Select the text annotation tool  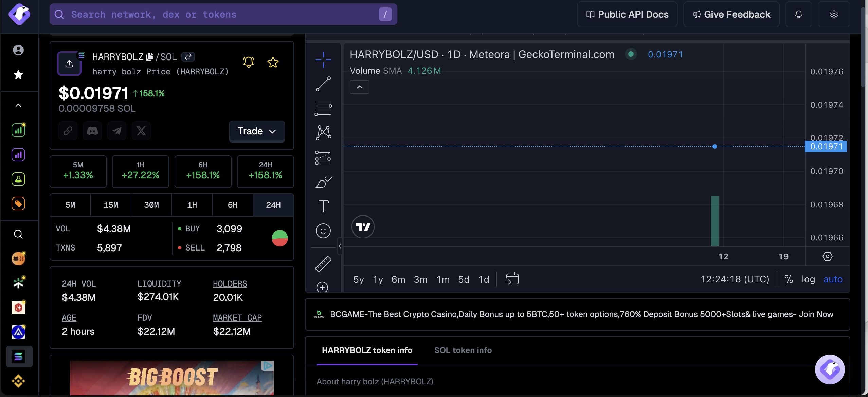(x=323, y=206)
